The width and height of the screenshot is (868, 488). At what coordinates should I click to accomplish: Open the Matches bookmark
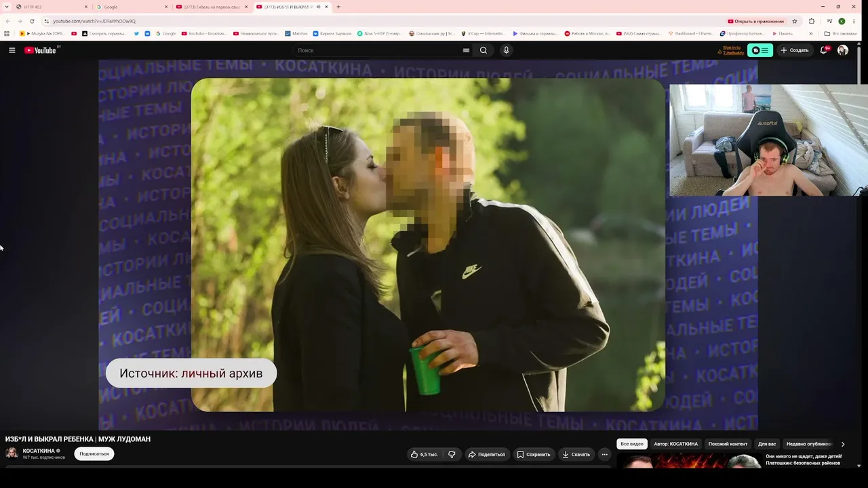[x=296, y=33]
